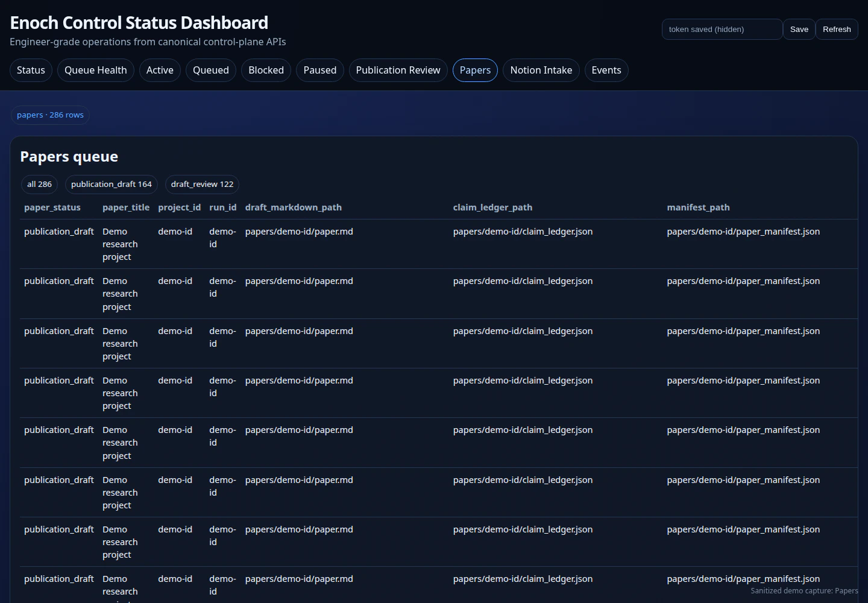The width and height of the screenshot is (868, 603).
Task: Show the Paused tab
Action: [320, 70]
